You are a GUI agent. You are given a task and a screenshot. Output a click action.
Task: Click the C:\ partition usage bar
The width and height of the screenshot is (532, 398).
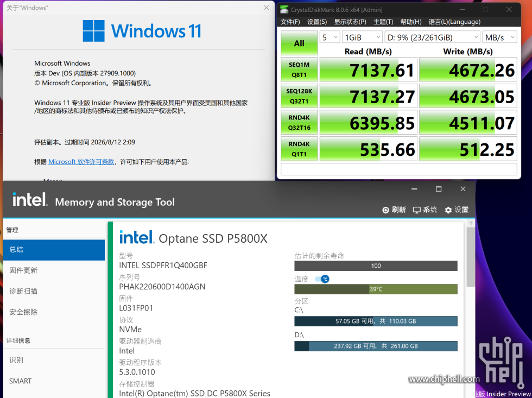click(376, 321)
